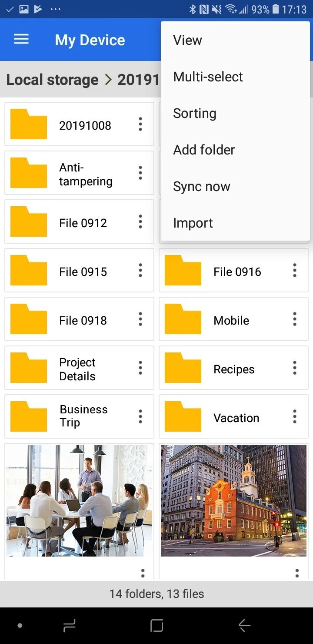The image size is (313, 644).
Task: Open the Mobile folder icon
Action: [183, 319]
